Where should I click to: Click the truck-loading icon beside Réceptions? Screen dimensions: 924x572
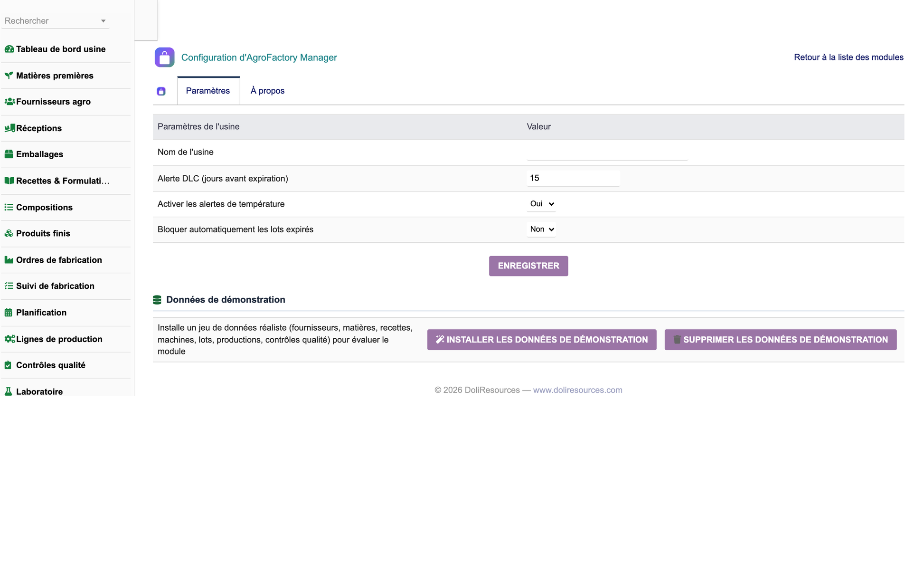click(9, 128)
